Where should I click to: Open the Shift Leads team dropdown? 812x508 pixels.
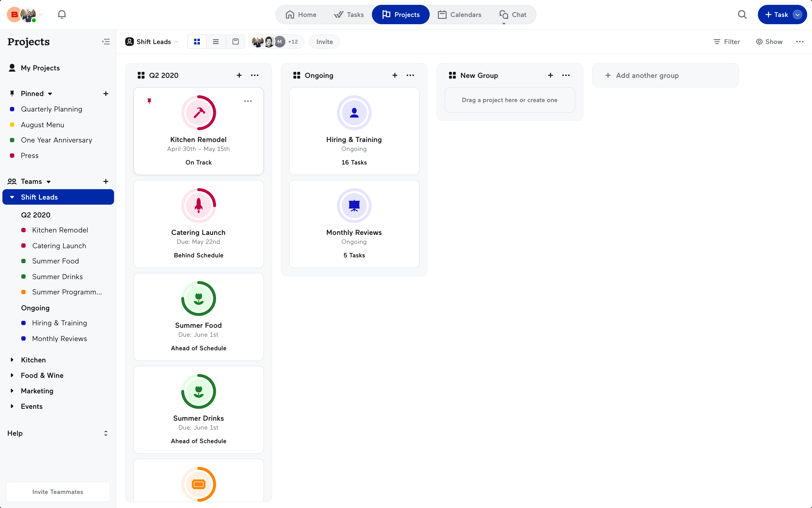click(x=152, y=42)
